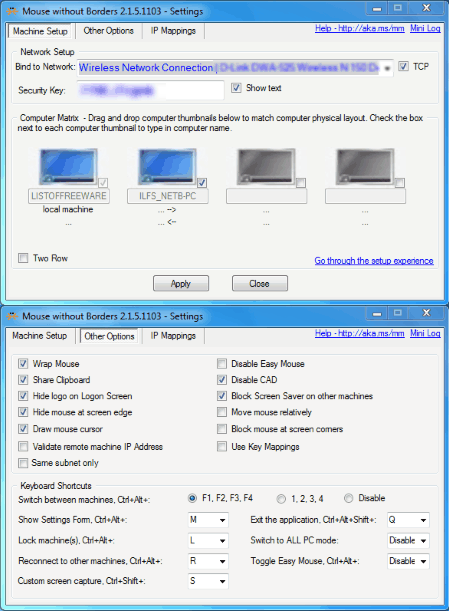The width and height of the screenshot is (449, 611).
Task: Toggle Hide logo on Logon Screen
Action: [x=23, y=396]
